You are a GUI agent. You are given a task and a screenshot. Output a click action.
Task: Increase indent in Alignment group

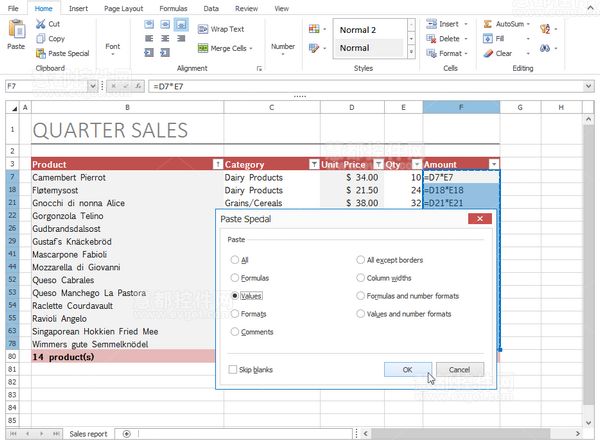click(x=165, y=52)
